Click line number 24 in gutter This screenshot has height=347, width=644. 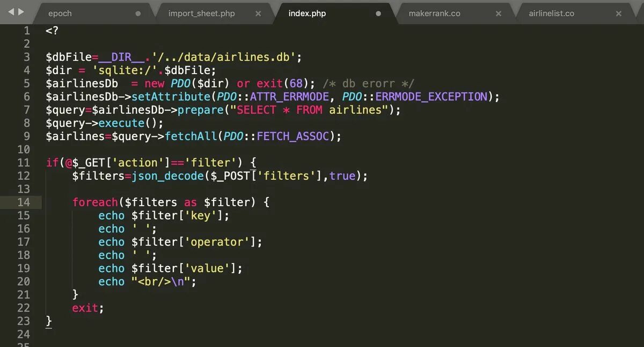pos(24,334)
